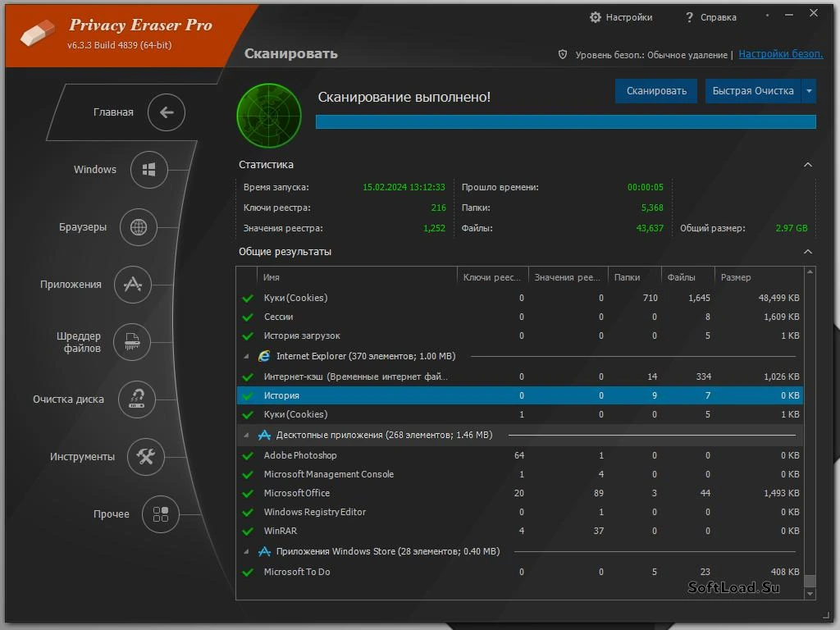The height and width of the screenshot is (630, 840).
Task: Open the Браузеры globe icon
Action: [138, 227]
